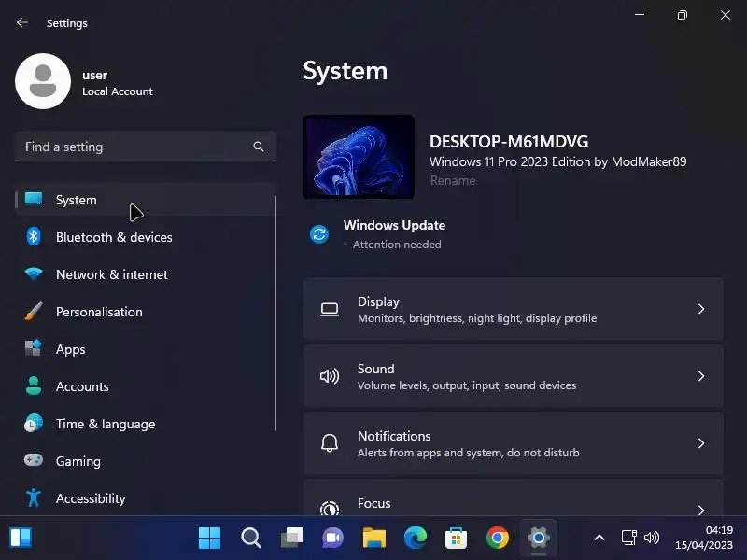Open File Explorer from the taskbar
This screenshot has height=560, width=747.
[374, 539]
